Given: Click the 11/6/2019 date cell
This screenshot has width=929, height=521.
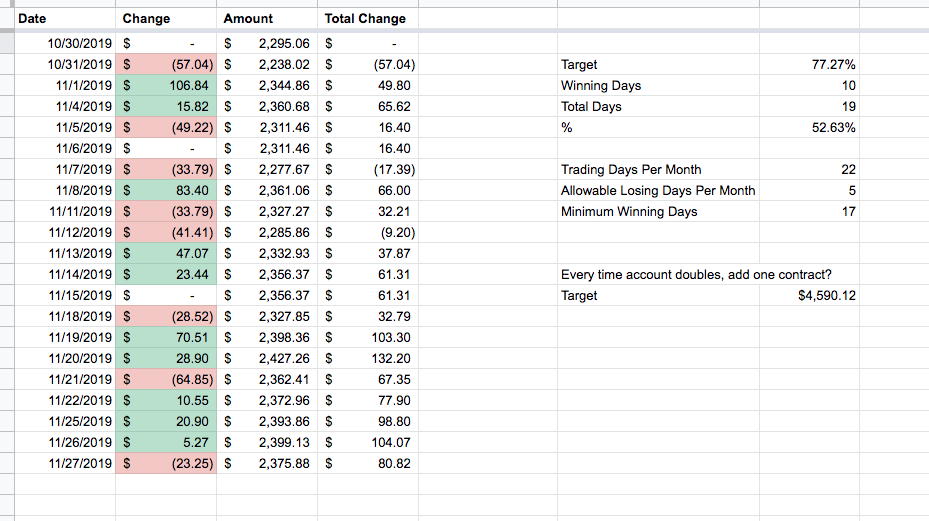Looking at the screenshot, I should pos(65,149).
